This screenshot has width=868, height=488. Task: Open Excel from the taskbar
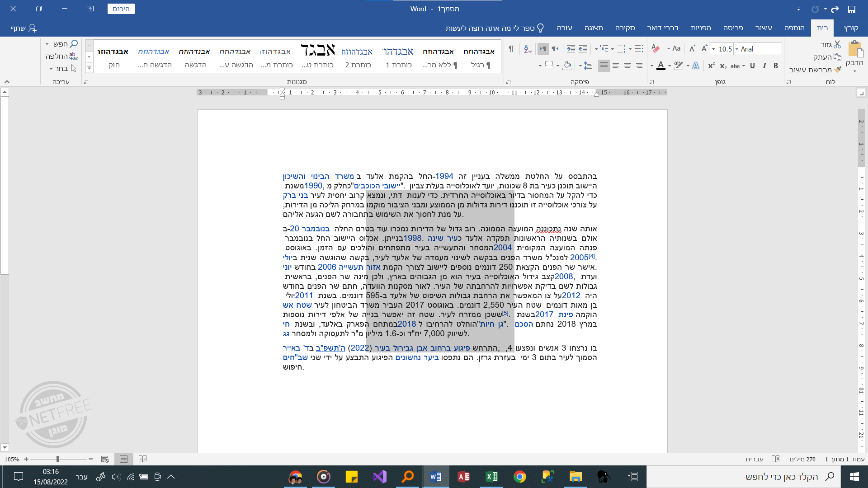tap(491, 477)
